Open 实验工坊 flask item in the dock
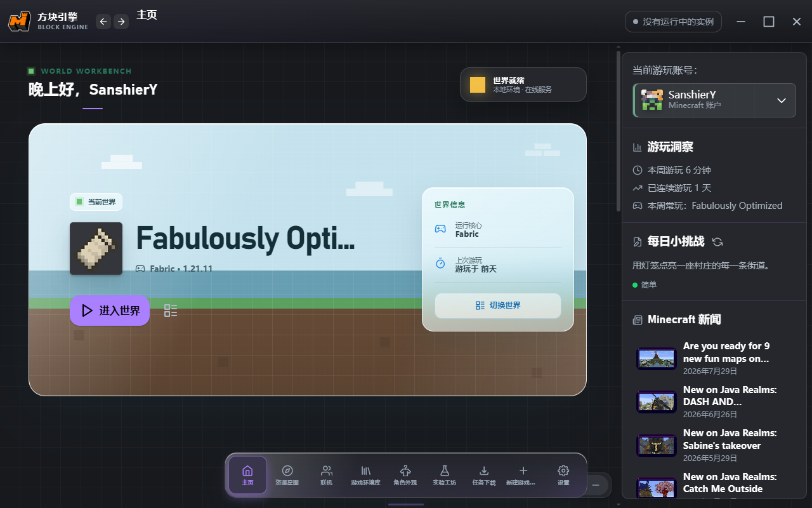This screenshot has width=812, height=508. coord(445,475)
